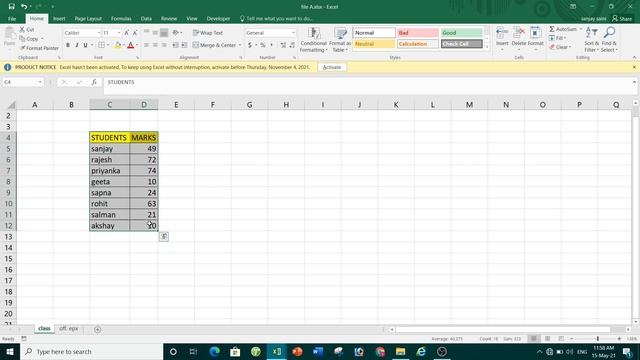Screen dimensions: 640x360
Task: Switch to the Page Layout tab
Action: point(88,19)
